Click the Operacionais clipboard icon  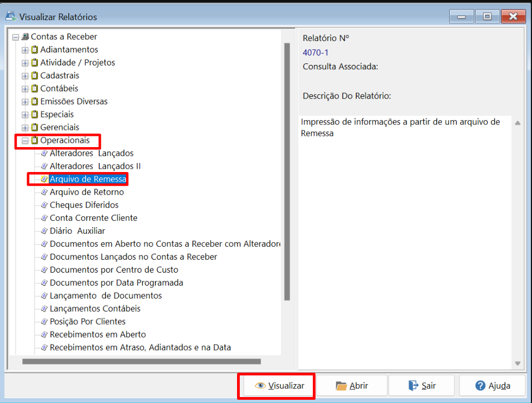[x=35, y=140]
